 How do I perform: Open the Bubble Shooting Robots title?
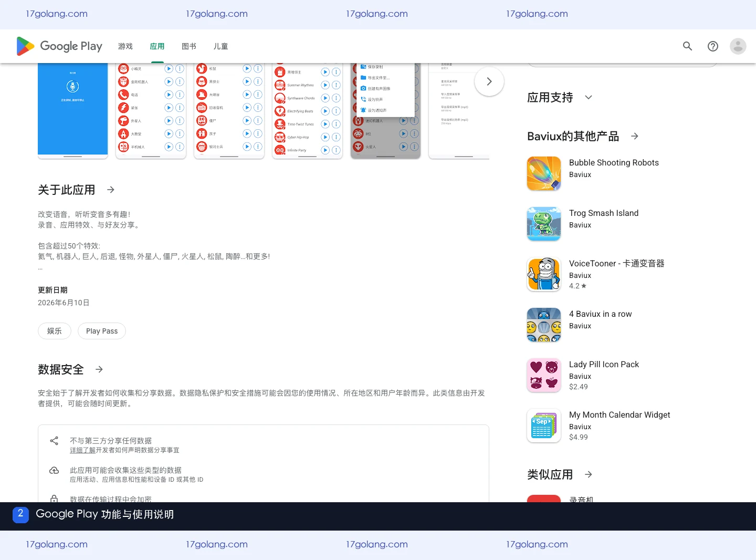pyautogui.click(x=614, y=163)
